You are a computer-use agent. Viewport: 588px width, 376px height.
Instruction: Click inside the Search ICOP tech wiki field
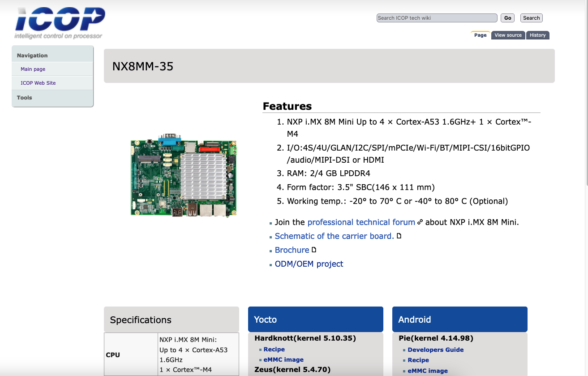pos(437,18)
